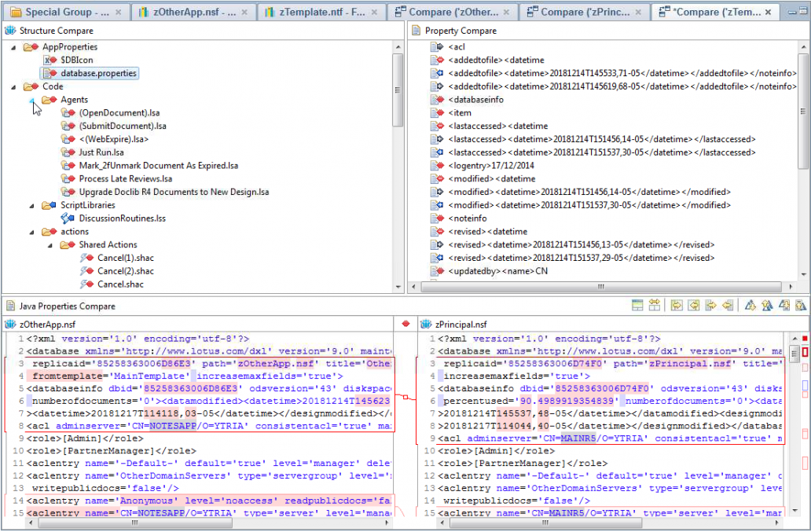Collapse the Code tree node
Screen dimensions: 811x532
pos(13,87)
